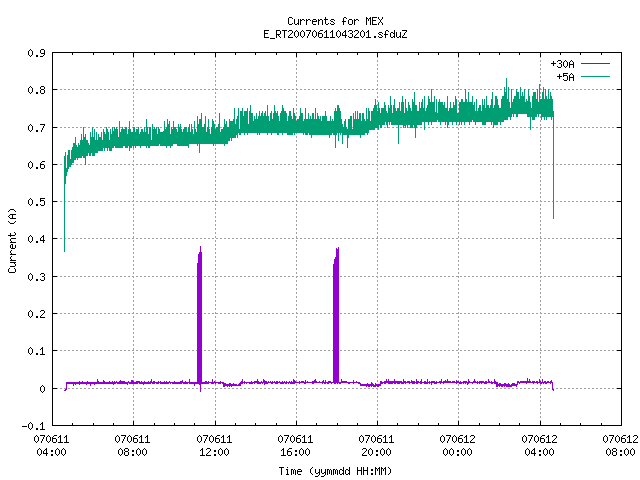The width and height of the screenshot is (640, 480).
Task: Click the x-axis label 070612 08:00
Action: [620, 446]
